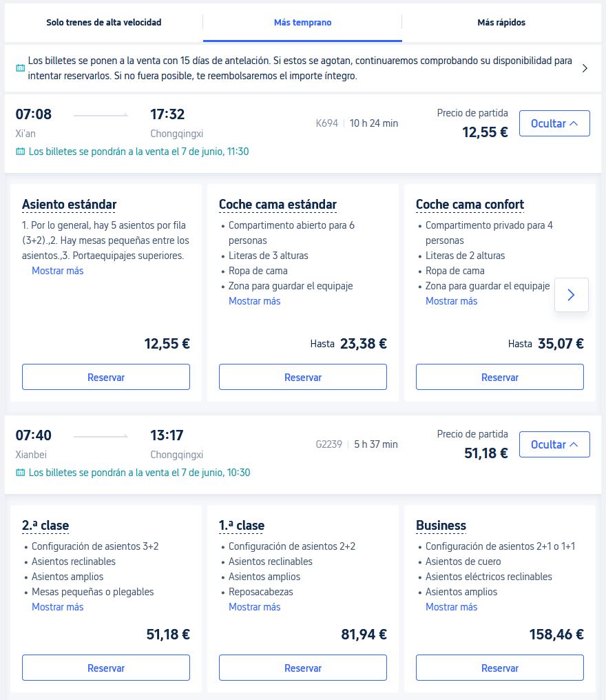
Task: Reserve 2.ª clase ticket on G2239
Action: tap(106, 668)
